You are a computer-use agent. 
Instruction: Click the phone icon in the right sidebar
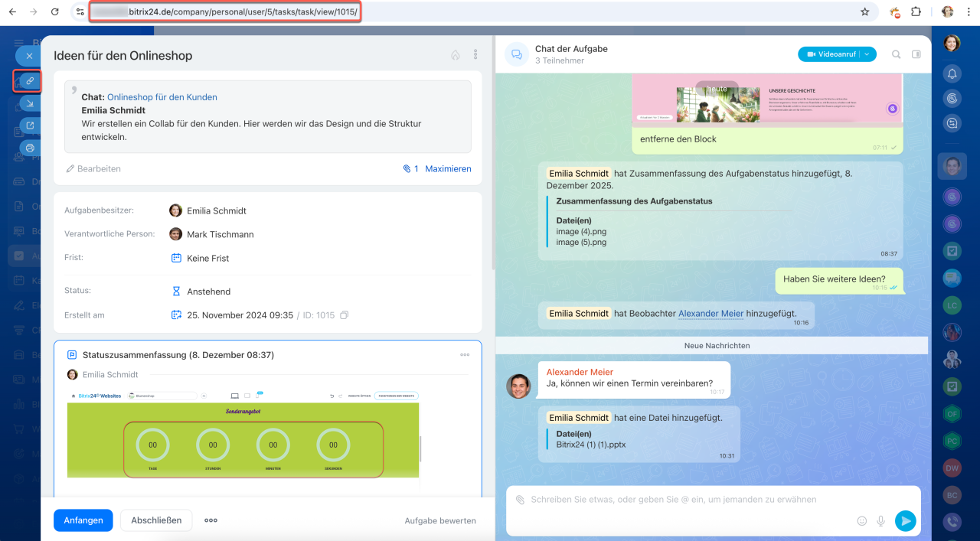click(x=952, y=522)
